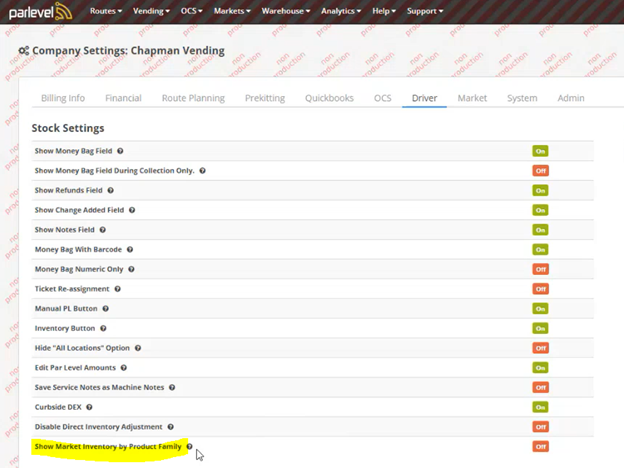Switch to the Quickbooks tab
The image size is (624, 468).
point(329,98)
